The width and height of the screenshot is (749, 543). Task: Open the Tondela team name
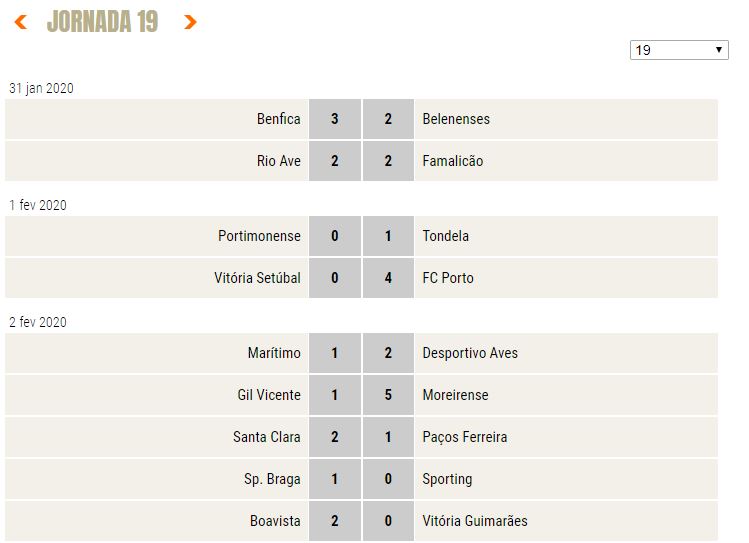(x=446, y=236)
